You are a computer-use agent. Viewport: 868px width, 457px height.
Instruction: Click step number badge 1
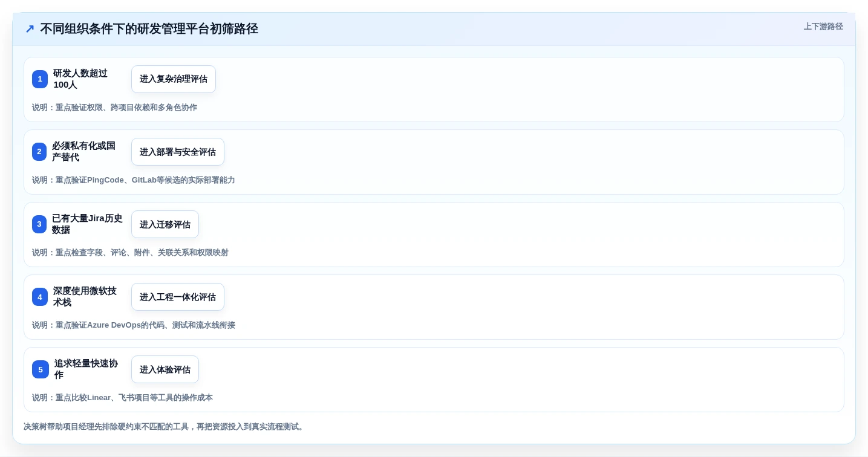[x=40, y=79]
